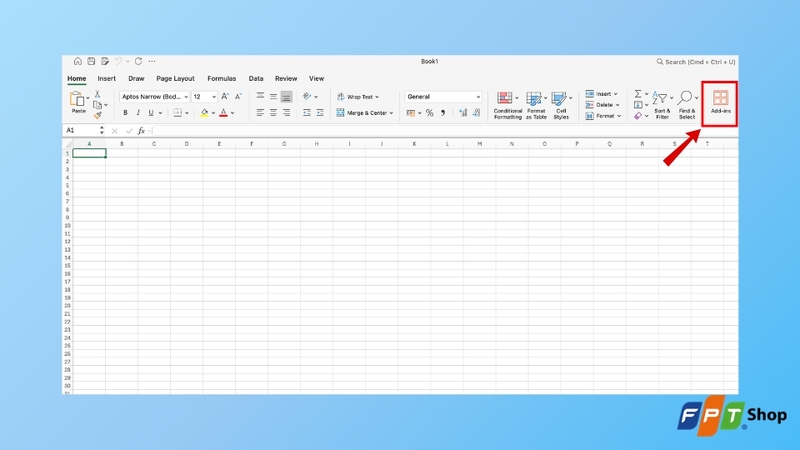
Task: Decrease decimal places
Action: point(477,113)
